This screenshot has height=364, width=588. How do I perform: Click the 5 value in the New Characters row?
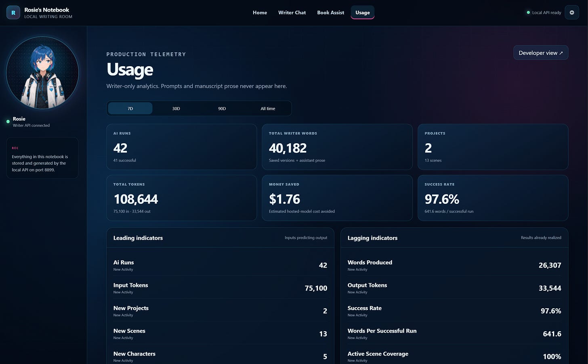[x=325, y=357]
